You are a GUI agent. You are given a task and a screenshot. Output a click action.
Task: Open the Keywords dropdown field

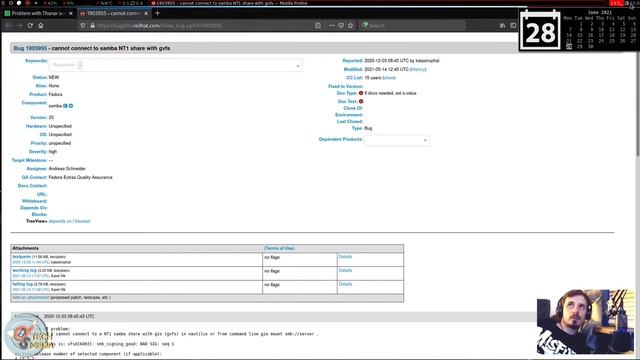tap(176, 65)
